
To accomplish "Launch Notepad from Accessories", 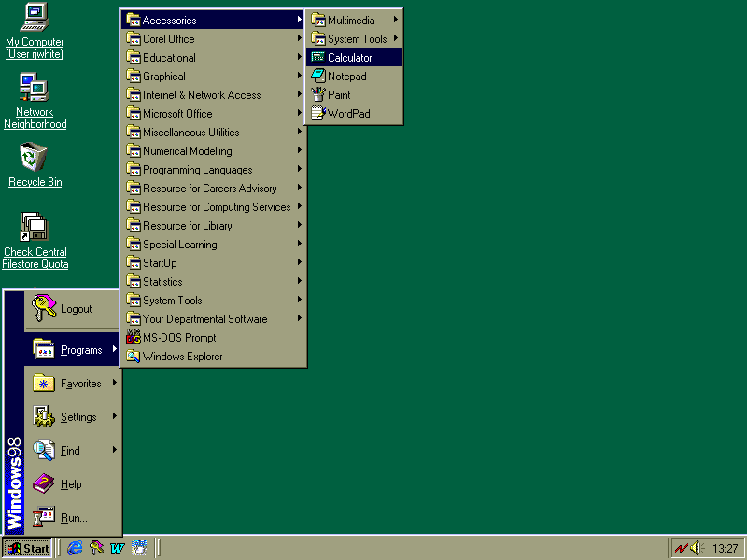I will click(x=354, y=77).
